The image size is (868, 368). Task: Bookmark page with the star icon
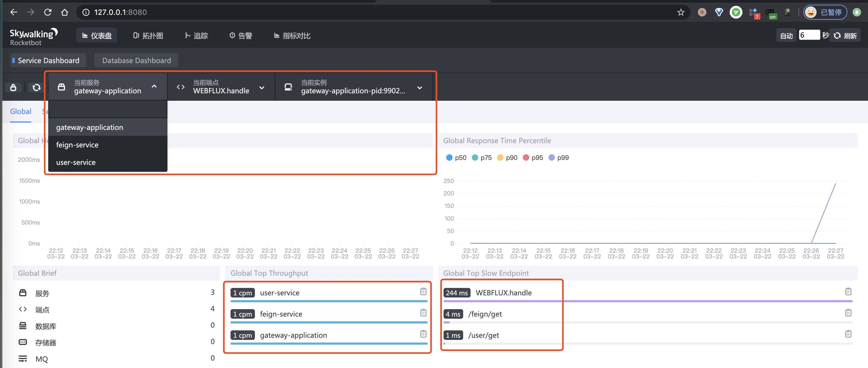pyautogui.click(x=681, y=12)
